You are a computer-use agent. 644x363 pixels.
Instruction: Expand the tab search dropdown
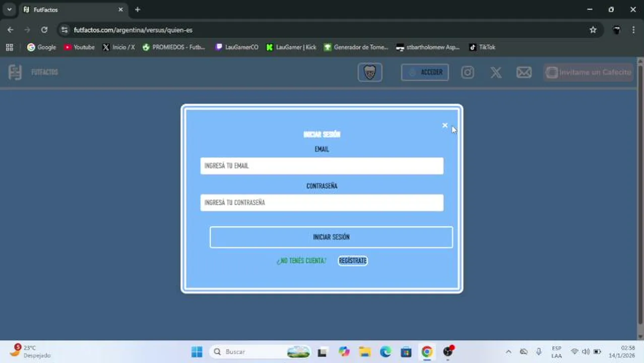pyautogui.click(x=9, y=10)
